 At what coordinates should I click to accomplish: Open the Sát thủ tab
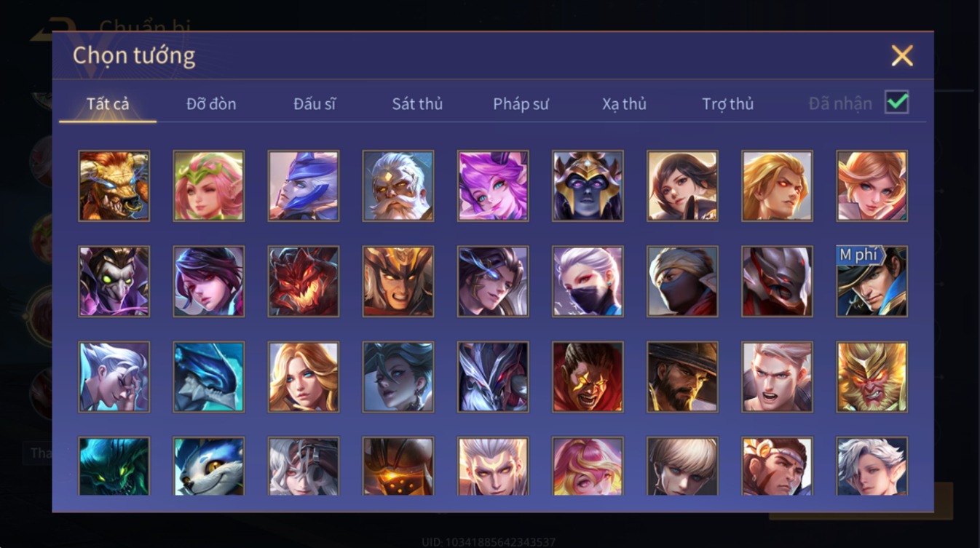coord(417,104)
